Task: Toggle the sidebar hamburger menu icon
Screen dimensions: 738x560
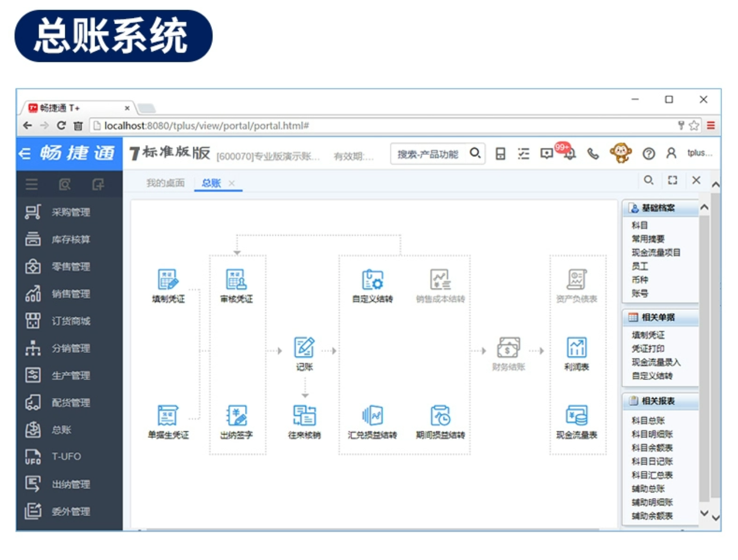Action: point(31,184)
